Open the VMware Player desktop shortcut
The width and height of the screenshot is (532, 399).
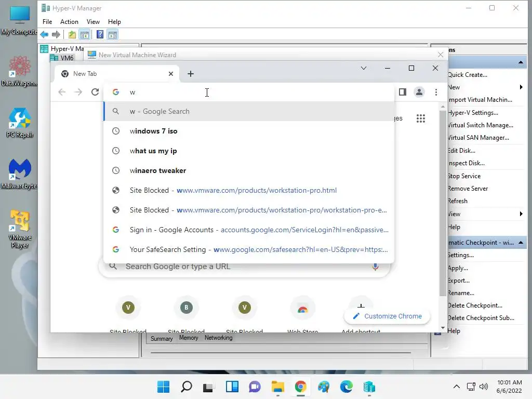20,229
